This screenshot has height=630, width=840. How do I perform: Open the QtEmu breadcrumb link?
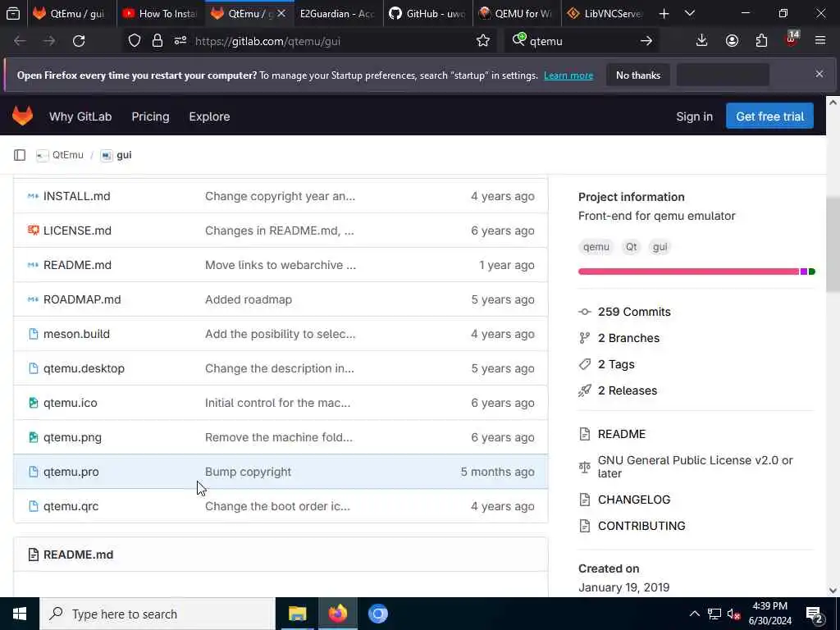click(x=67, y=155)
